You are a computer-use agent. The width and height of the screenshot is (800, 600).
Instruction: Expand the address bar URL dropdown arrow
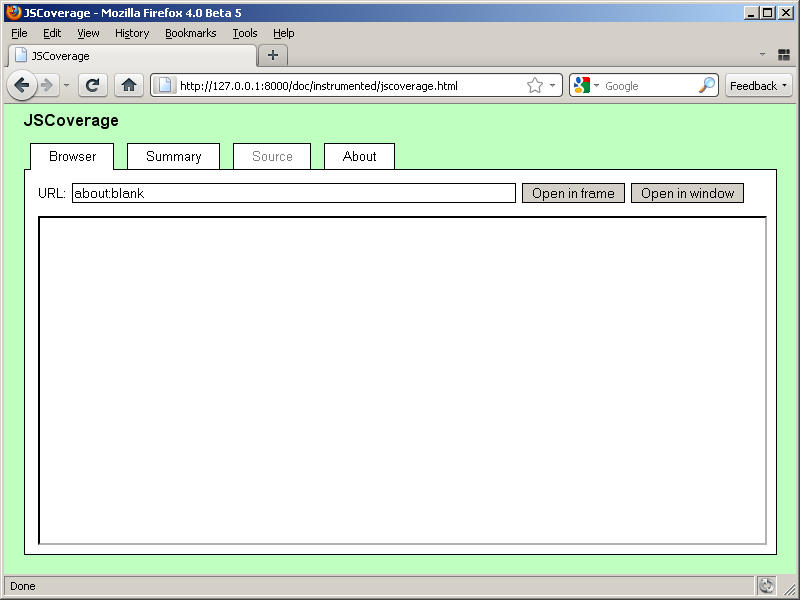click(552, 85)
